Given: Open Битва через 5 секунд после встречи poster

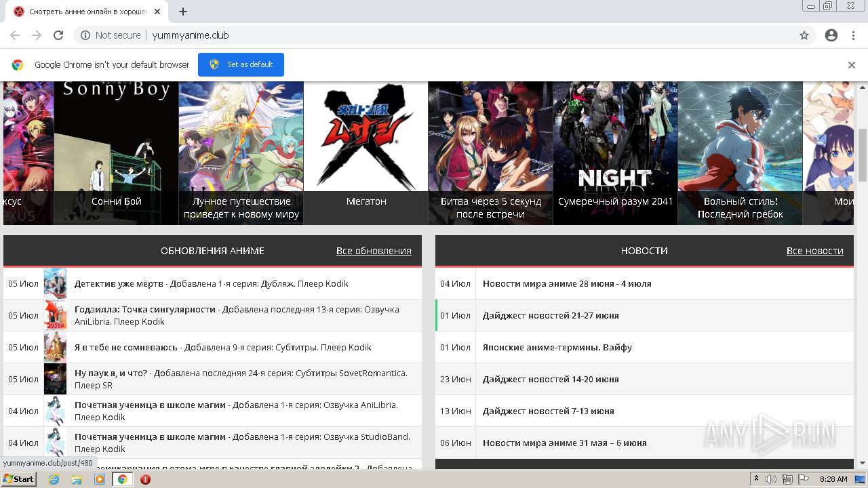Looking at the screenshot, I should (490, 153).
